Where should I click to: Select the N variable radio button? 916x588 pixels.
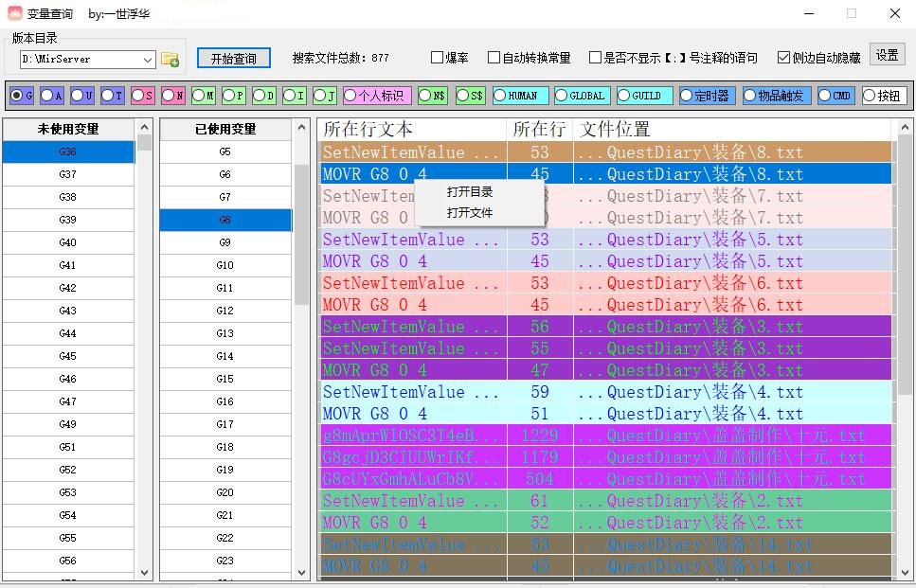click(173, 96)
